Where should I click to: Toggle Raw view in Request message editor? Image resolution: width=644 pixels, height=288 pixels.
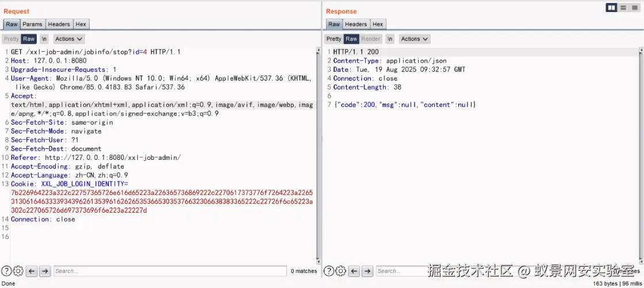click(x=29, y=39)
